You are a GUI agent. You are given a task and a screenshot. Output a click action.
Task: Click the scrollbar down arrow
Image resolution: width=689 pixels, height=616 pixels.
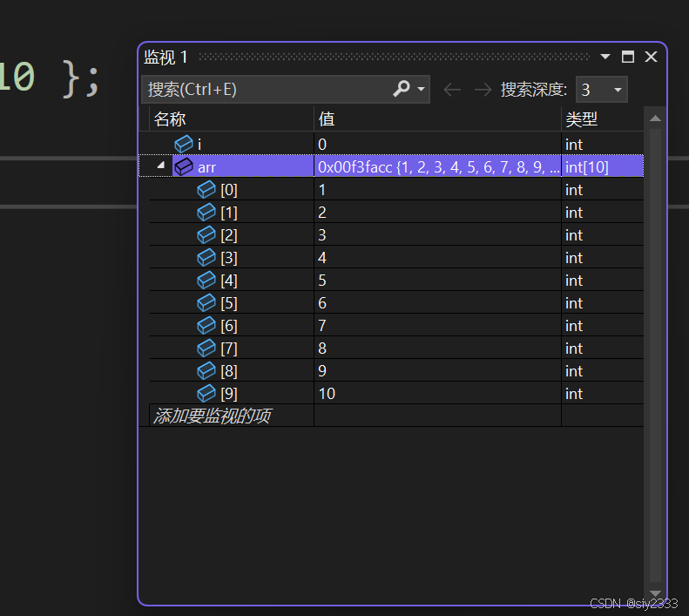click(655, 593)
